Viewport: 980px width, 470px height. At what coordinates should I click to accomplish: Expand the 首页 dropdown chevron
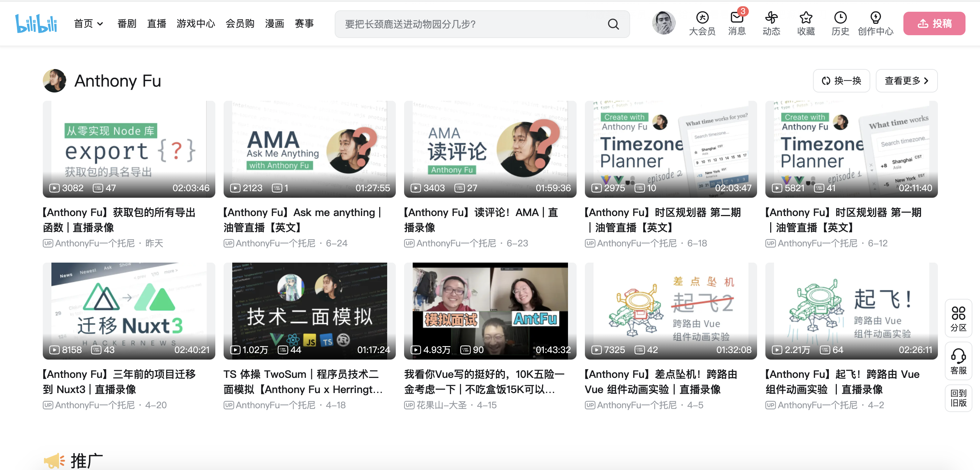pyautogui.click(x=100, y=24)
